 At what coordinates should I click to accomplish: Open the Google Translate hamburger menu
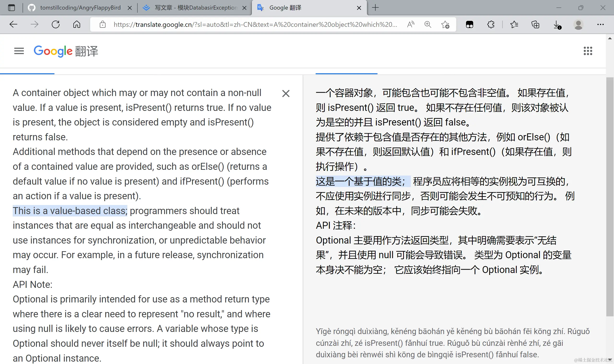point(19,51)
